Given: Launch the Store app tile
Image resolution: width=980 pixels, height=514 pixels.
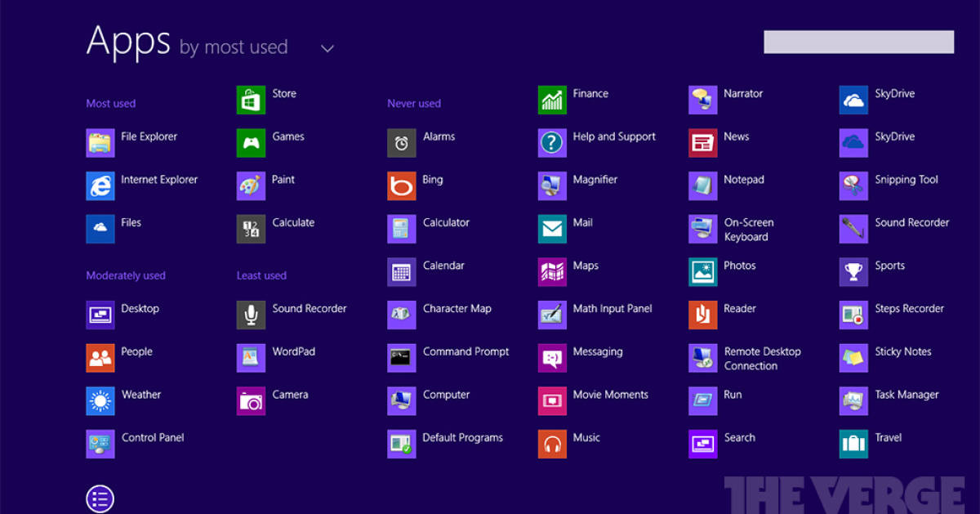Looking at the screenshot, I should (x=251, y=100).
